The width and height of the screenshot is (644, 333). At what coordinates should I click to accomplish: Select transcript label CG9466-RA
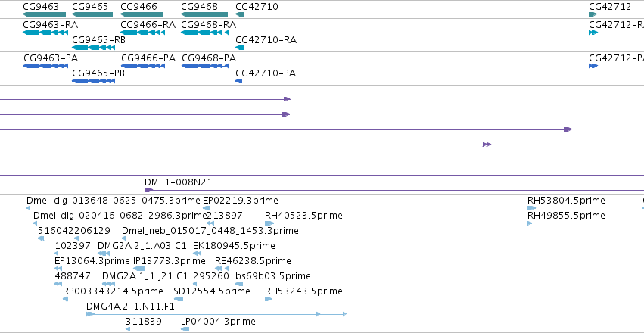[148, 25]
